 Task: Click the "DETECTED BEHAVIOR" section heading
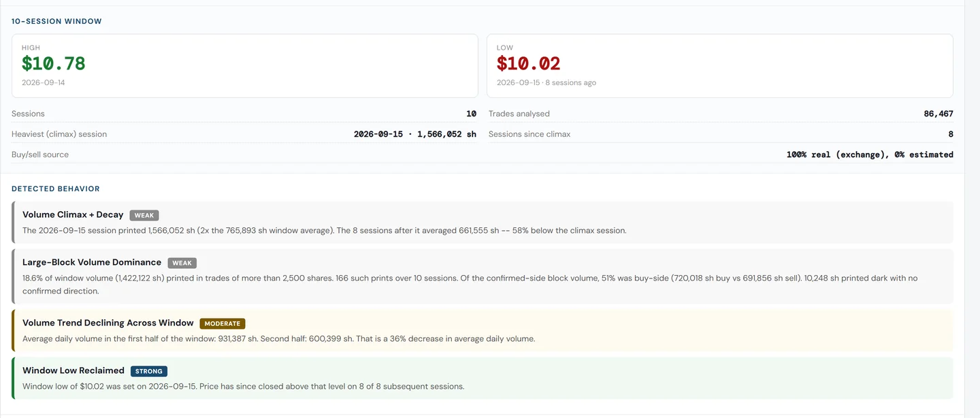pos(56,189)
